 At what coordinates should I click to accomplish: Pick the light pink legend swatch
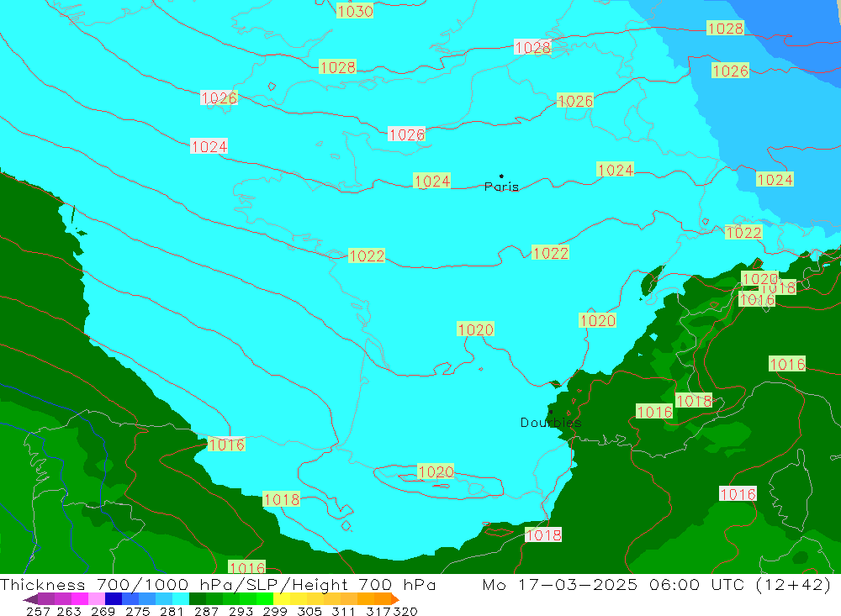[x=97, y=599]
